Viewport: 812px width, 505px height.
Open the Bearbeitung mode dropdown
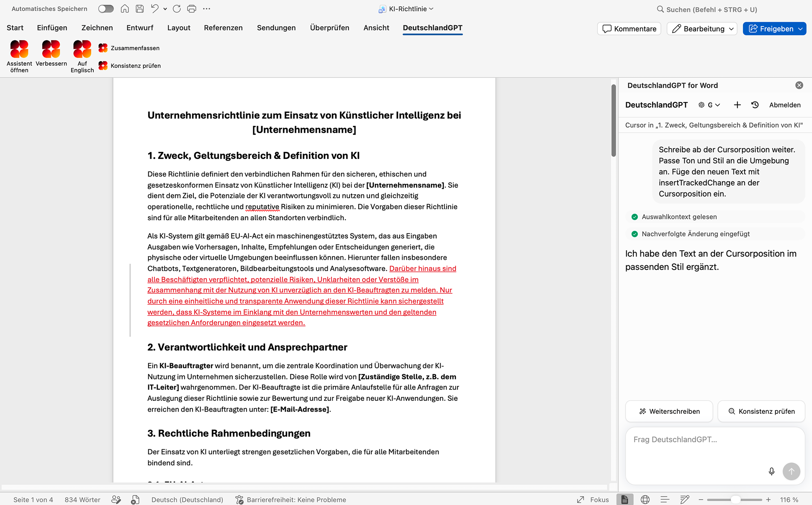(x=702, y=28)
